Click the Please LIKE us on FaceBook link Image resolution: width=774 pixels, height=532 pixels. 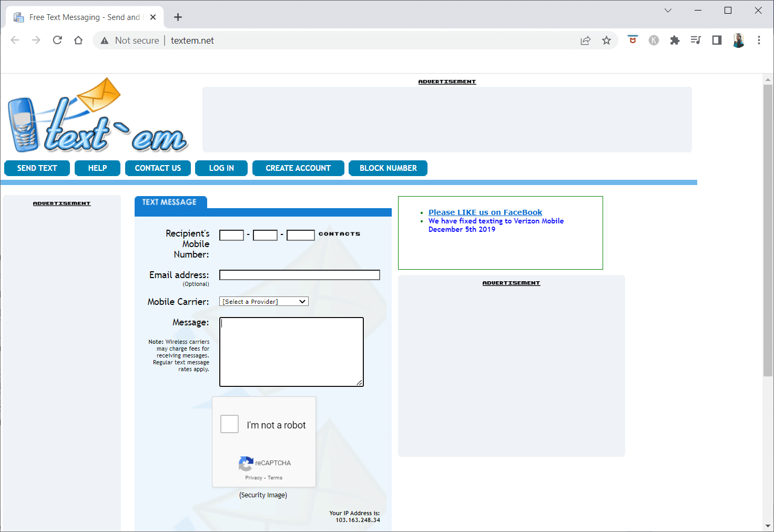point(485,212)
